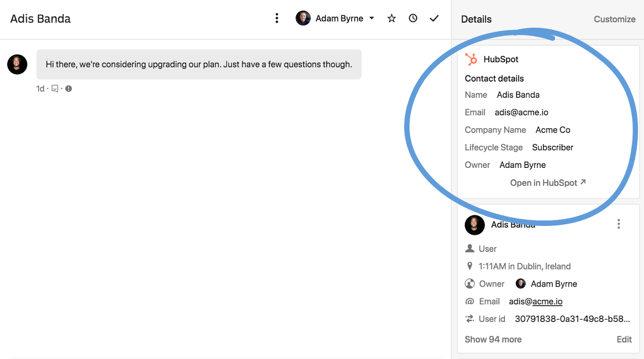Click HubSpot Name value Adis Banda
Viewport: 644px width, 359px height.
[x=518, y=95]
